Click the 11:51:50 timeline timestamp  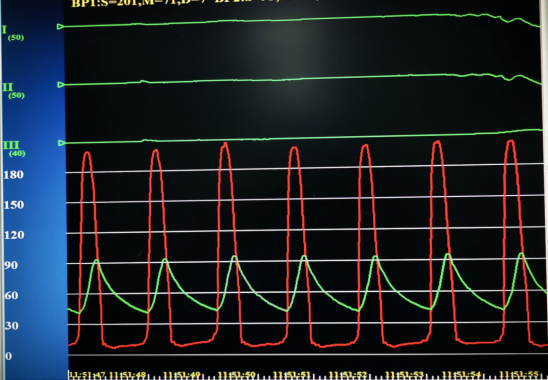(236, 375)
